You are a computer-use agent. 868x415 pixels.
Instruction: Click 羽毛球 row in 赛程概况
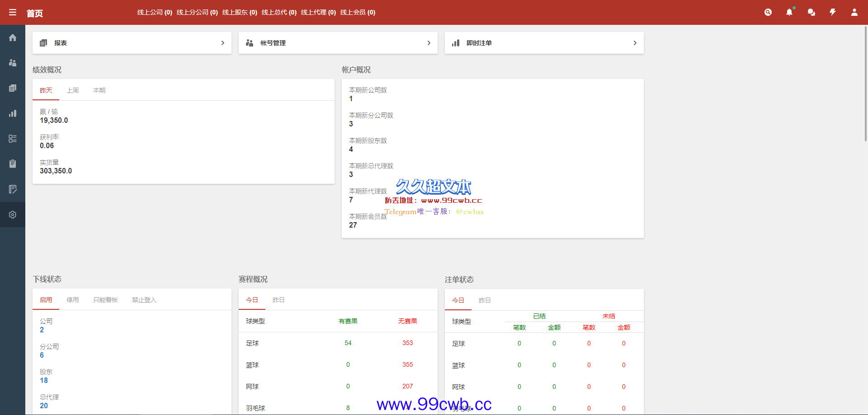click(338, 408)
